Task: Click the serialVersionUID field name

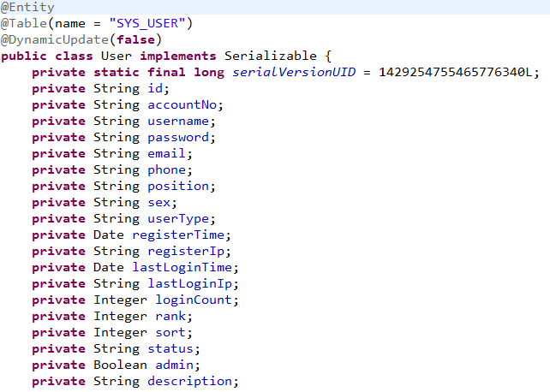Action: (294, 72)
